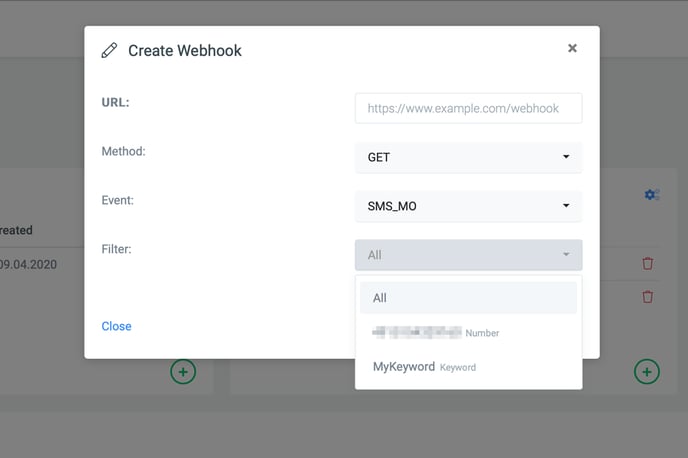Focus the webhook URL input field

[468, 108]
